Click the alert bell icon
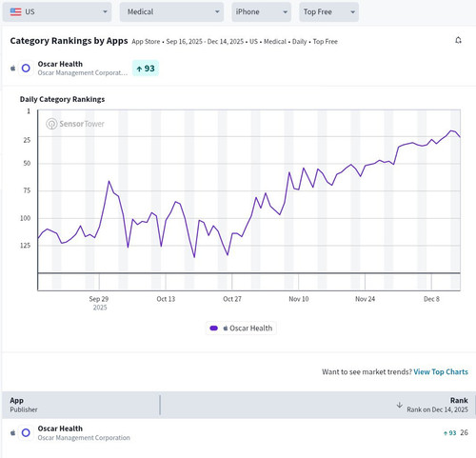 click(458, 40)
